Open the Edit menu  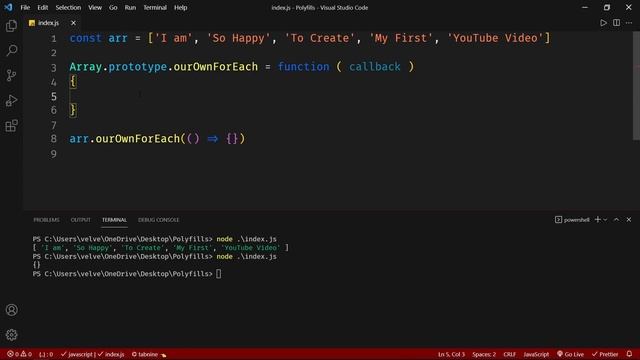(42, 7)
